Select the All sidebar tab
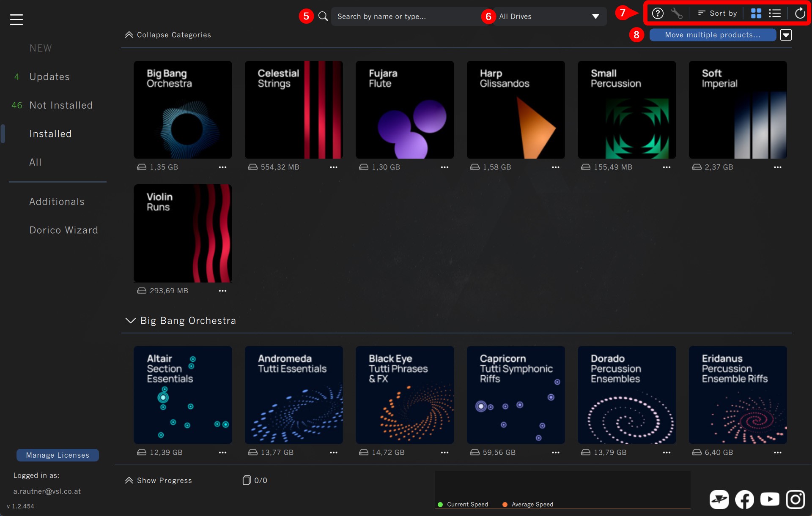Image resolution: width=812 pixels, height=516 pixels. pyautogui.click(x=36, y=162)
